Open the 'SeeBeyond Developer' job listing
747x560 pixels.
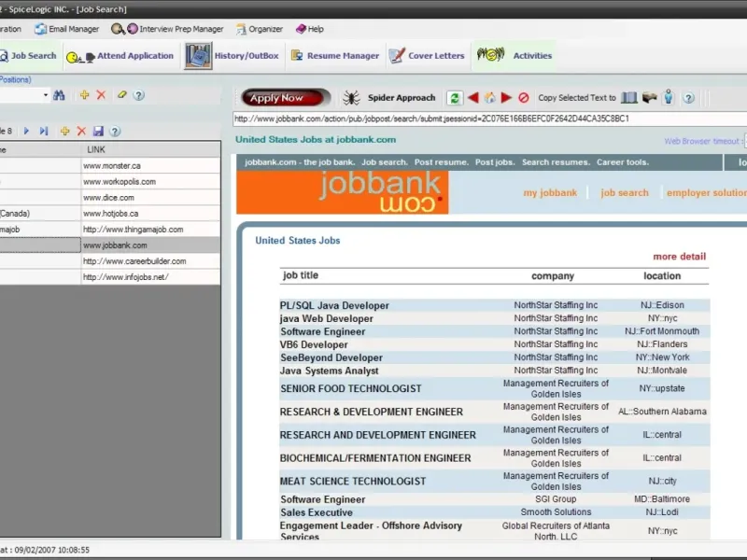click(331, 357)
